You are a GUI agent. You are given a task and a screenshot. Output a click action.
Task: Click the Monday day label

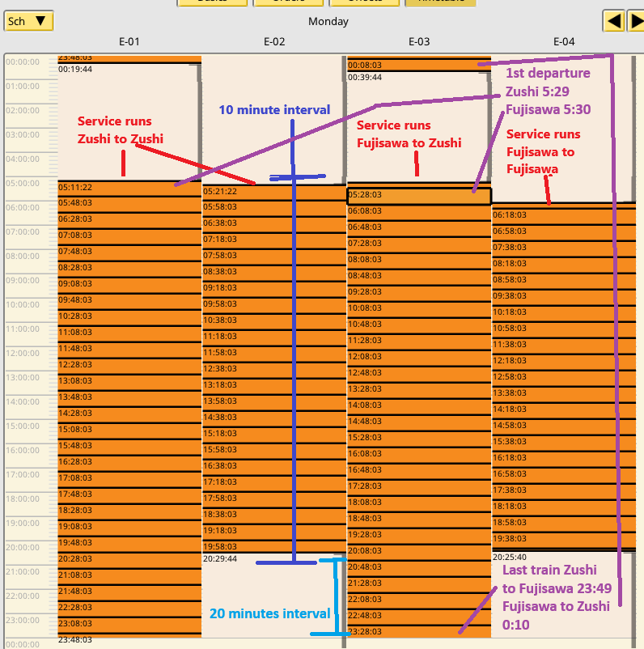328,22
